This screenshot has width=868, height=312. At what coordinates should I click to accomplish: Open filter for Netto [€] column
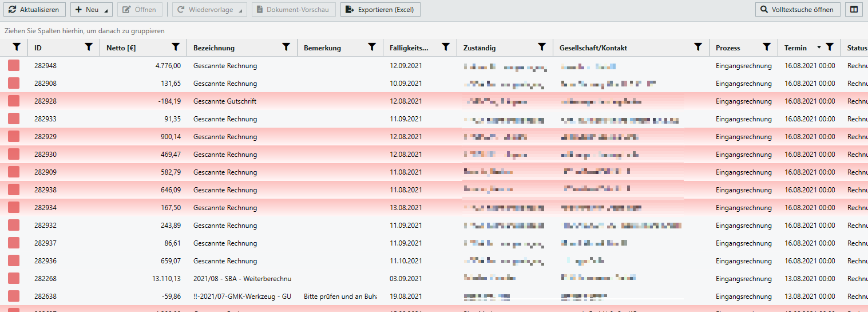[x=176, y=48]
